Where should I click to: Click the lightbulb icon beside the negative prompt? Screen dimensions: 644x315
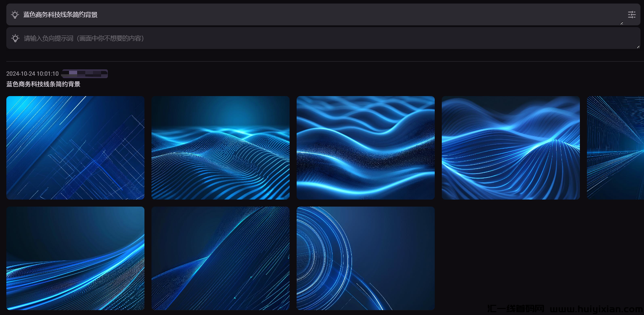pyautogui.click(x=15, y=38)
